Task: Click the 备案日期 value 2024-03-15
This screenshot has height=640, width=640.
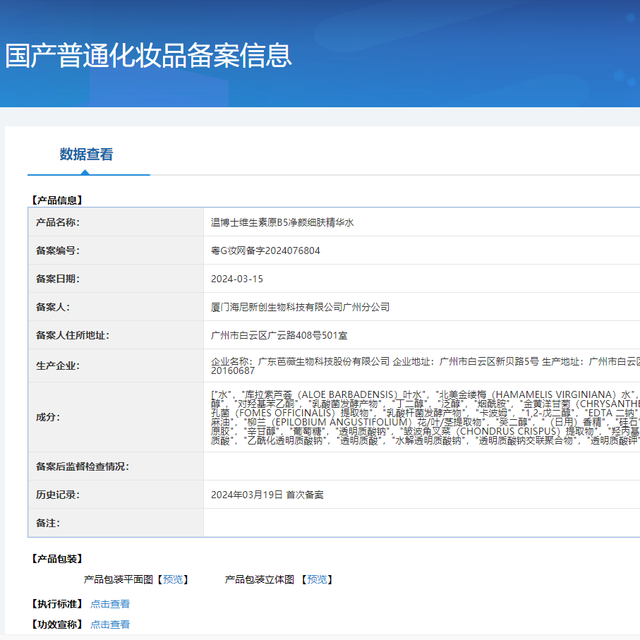Action: click(237, 279)
